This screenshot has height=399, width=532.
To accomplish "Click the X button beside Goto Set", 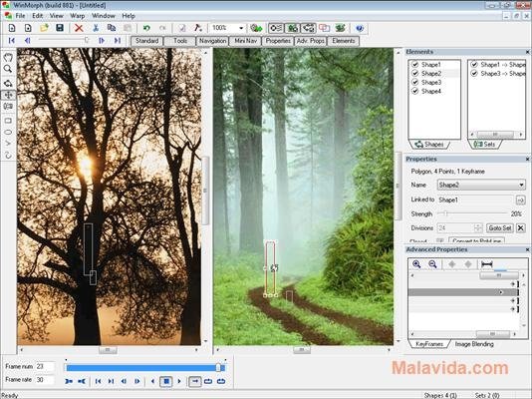I will pos(521,227).
